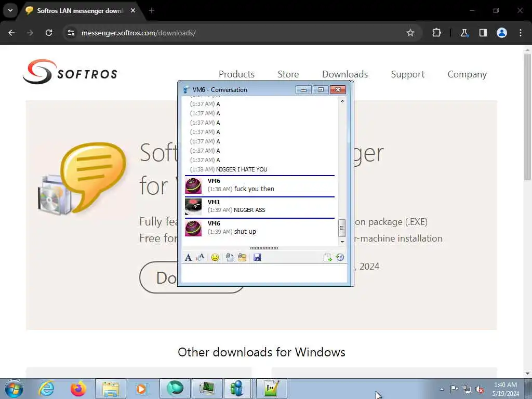Go back with the browser back arrow
The width and height of the screenshot is (532, 399).
tap(11, 33)
